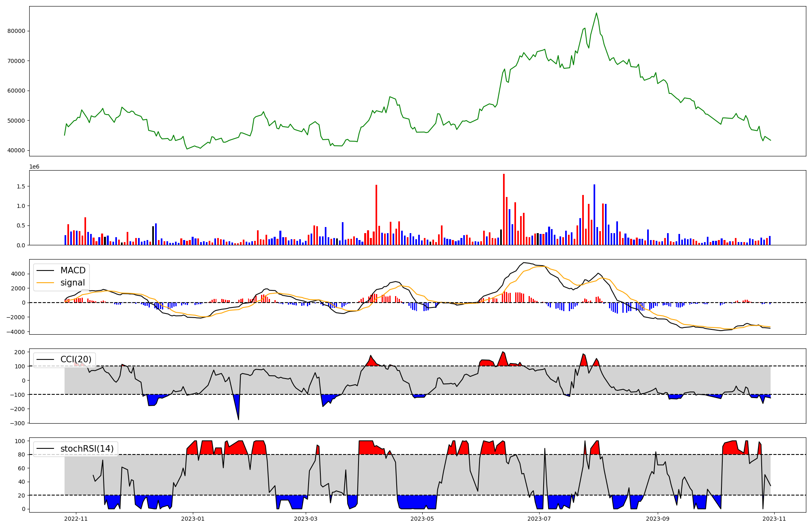The width and height of the screenshot is (812, 528).
Task: Click the 80000 price axis tick label
Action: click(16, 31)
